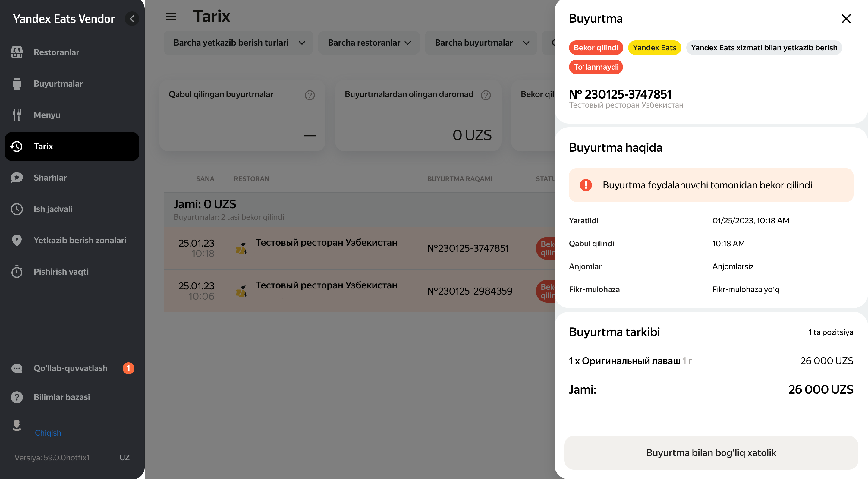Click the Chiqish logout link
This screenshot has width=868, height=479.
pyautogui.click(x=48, y=433)
